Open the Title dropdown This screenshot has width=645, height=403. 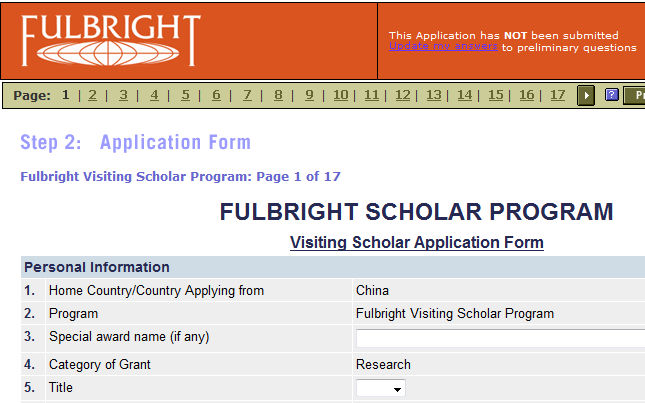(x=381, y=388)
